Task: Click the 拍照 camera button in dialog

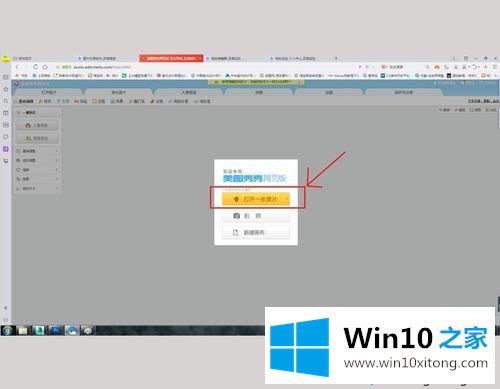Action: (256, 216)
